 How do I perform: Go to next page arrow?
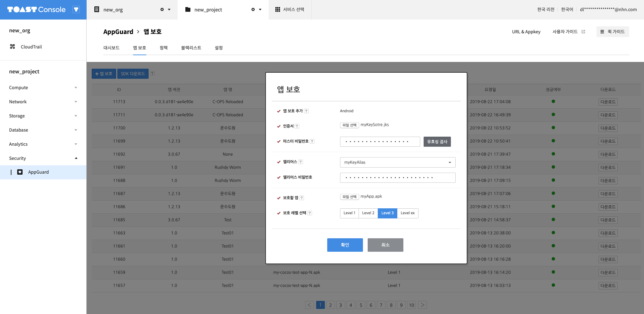point(423,305)
